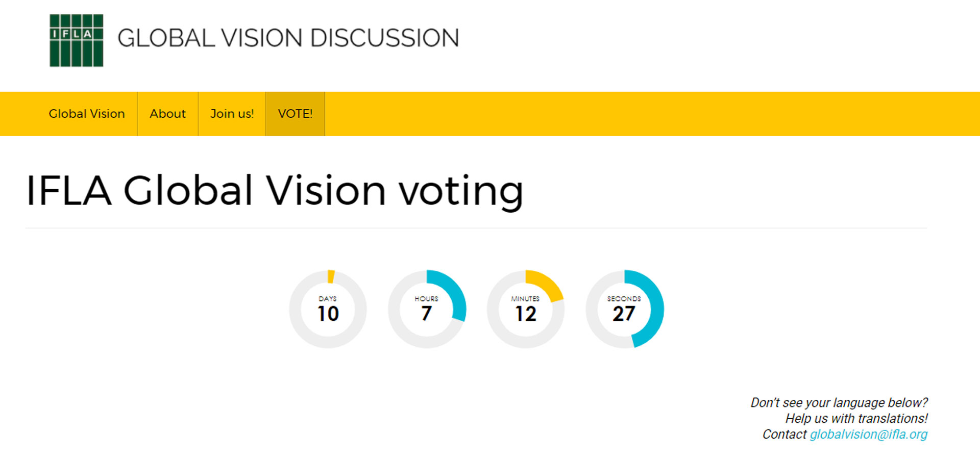Click the MINUTES label in the countdown
Viewport: 980px width, 459px height.
[x=525, y=299]
